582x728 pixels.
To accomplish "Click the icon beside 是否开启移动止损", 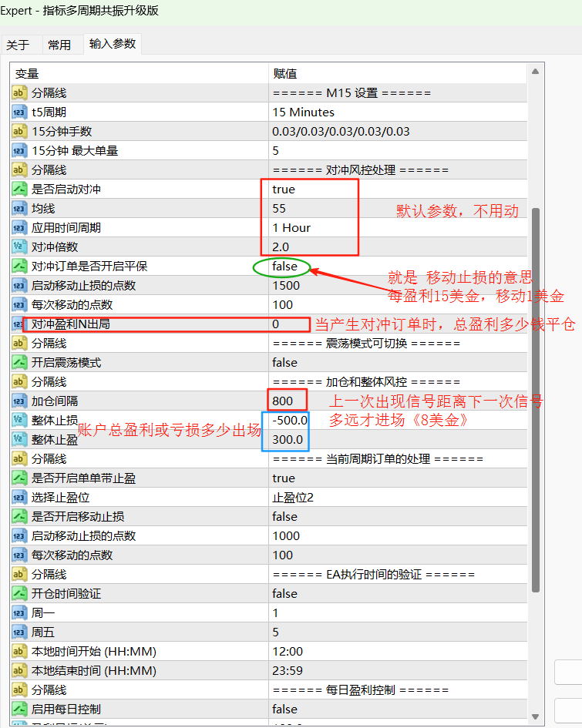I will pyautogui.click(x=19, y=517).
